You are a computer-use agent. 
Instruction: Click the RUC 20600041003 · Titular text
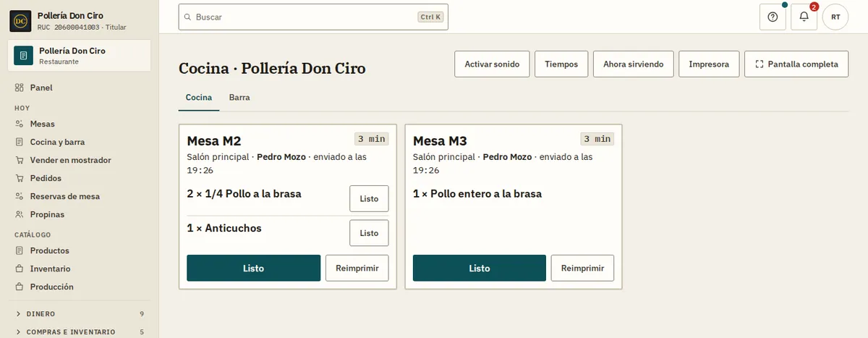tap(82, 27)
